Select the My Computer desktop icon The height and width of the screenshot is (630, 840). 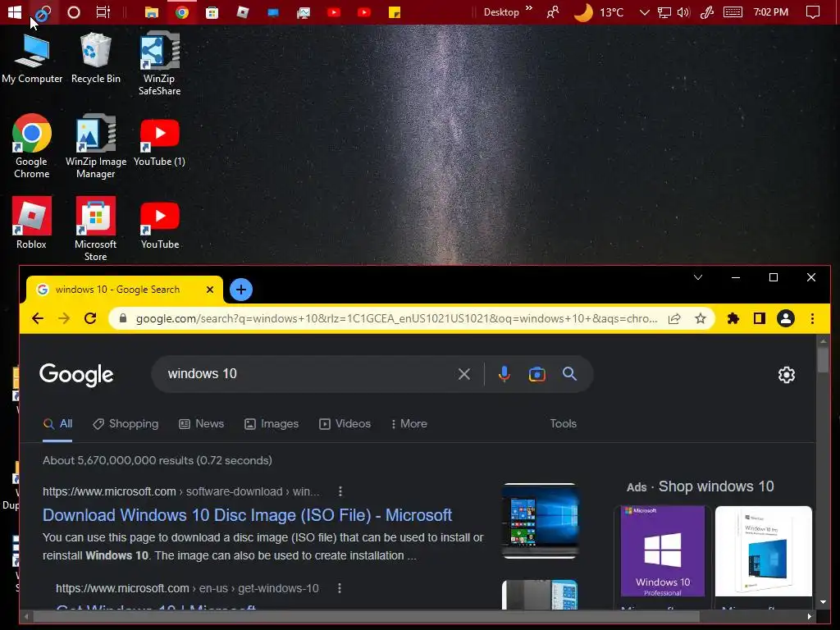pos(32,58)
